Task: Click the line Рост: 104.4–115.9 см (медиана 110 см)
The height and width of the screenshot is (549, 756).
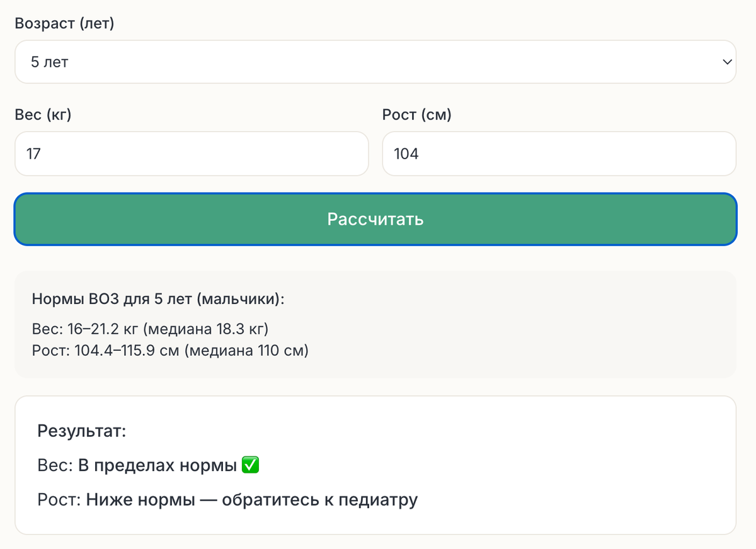Action: click(x=170, y=349)
